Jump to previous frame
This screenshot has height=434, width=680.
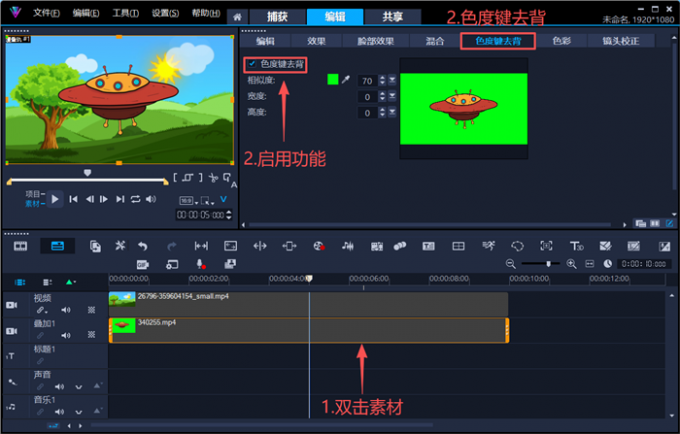tap(90, 199)
